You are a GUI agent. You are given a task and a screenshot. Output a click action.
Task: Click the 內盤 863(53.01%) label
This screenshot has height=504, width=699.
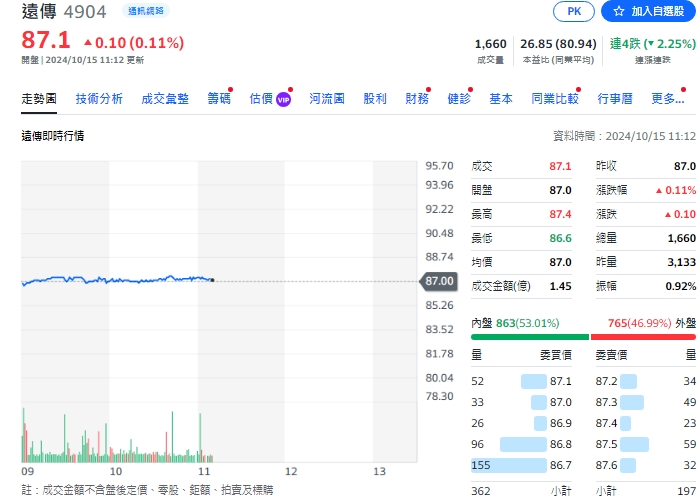click(x=515, y=323)
